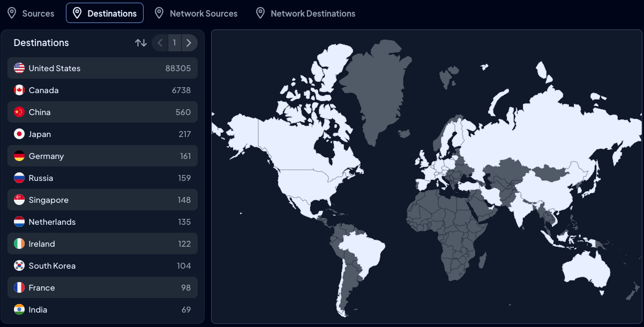This screenshot has height=327, width=644.
Task: Click the Germany flag icon
Action: coord(19,156)
